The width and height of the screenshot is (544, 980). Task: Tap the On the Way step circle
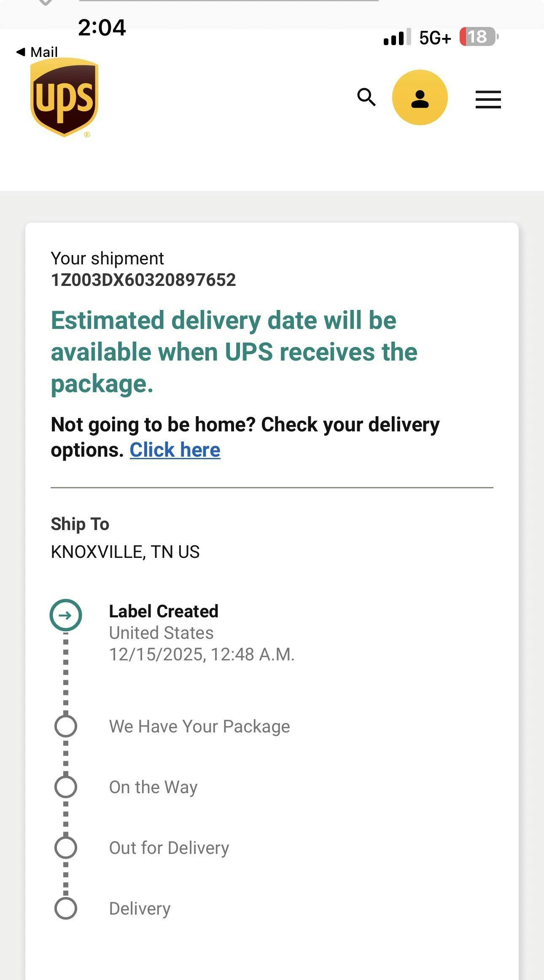pos(66,787)
